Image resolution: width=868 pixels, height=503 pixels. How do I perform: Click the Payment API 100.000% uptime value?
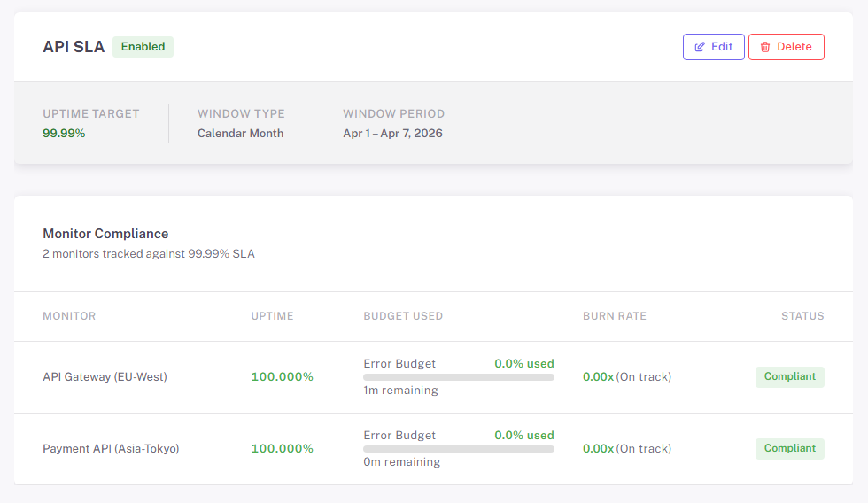[282, 449]
